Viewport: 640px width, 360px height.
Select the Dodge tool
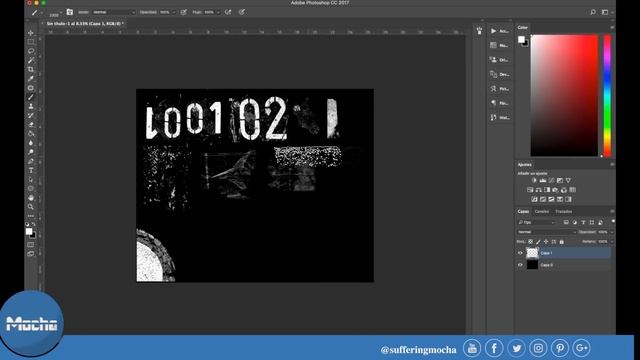click(x=31, y=152)
